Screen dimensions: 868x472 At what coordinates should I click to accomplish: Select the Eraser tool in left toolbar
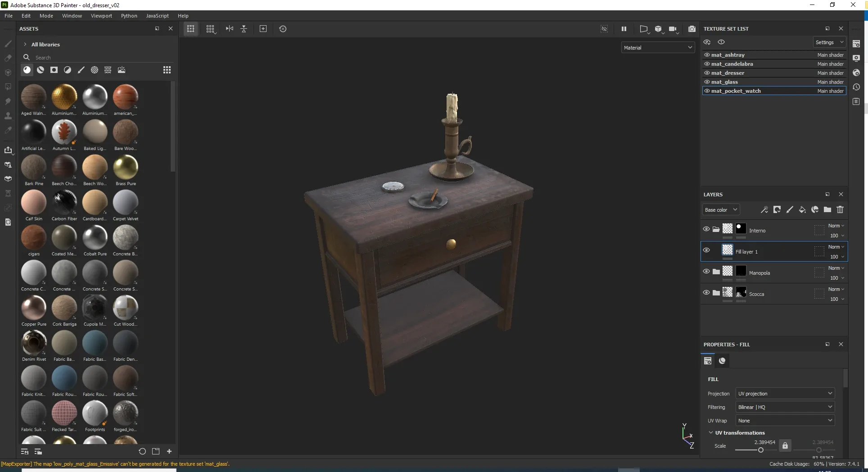(8, 58)
